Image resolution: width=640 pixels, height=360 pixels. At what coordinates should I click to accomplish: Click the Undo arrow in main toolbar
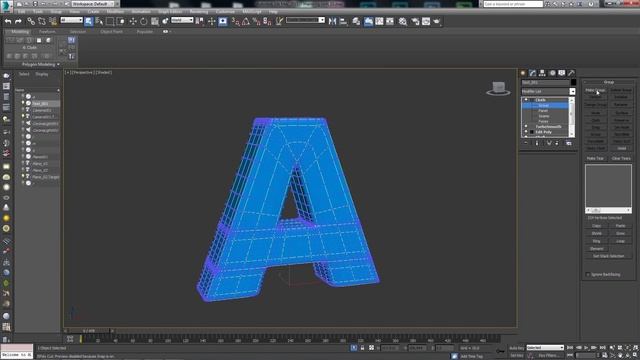(x=8, y=21)
